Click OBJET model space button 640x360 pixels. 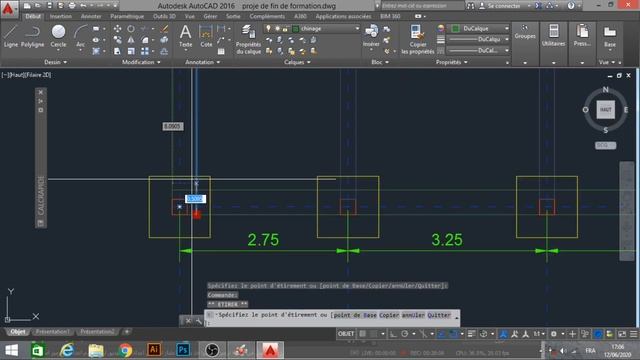pos(346,334)
